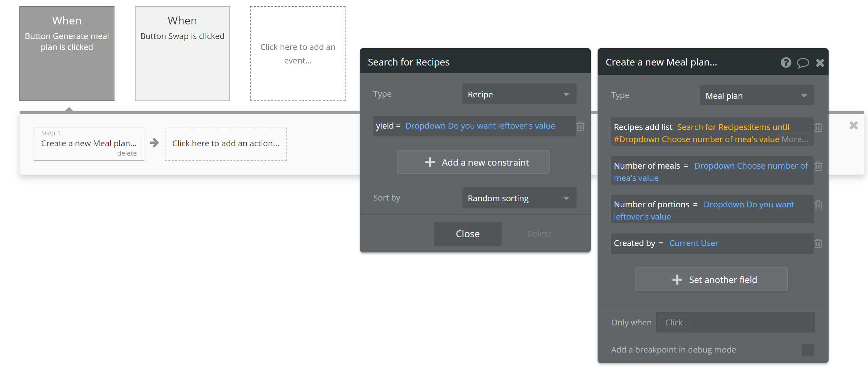Edit yield Dropdown leftover's value expression
This screenshot has height=378, width=868.
pyautogui.click(x=480, y=126)
